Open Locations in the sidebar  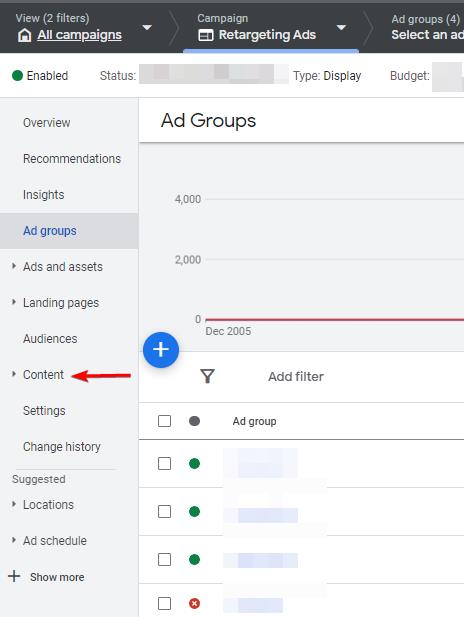click(48, 505)
